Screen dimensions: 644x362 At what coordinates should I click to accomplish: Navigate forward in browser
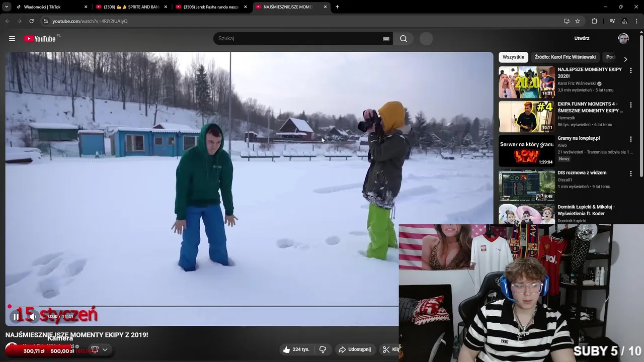(x=19, y=21)
